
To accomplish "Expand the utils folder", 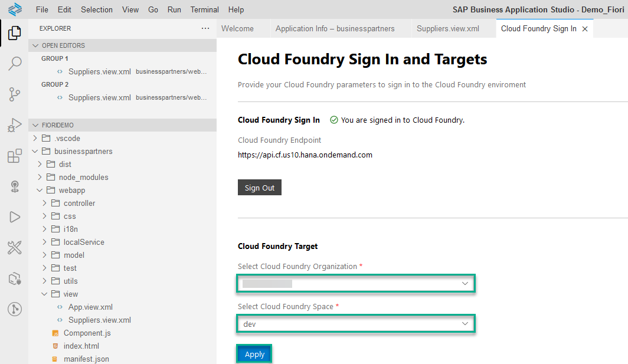I will [x=44, y=281].
